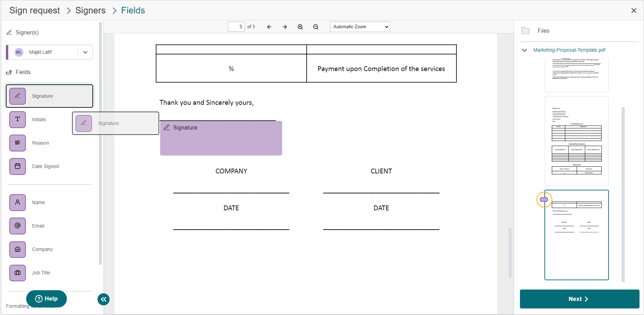Go back to the Signers step
The height and width of the screenshot is (315, 644).
(x=90, y=10)
